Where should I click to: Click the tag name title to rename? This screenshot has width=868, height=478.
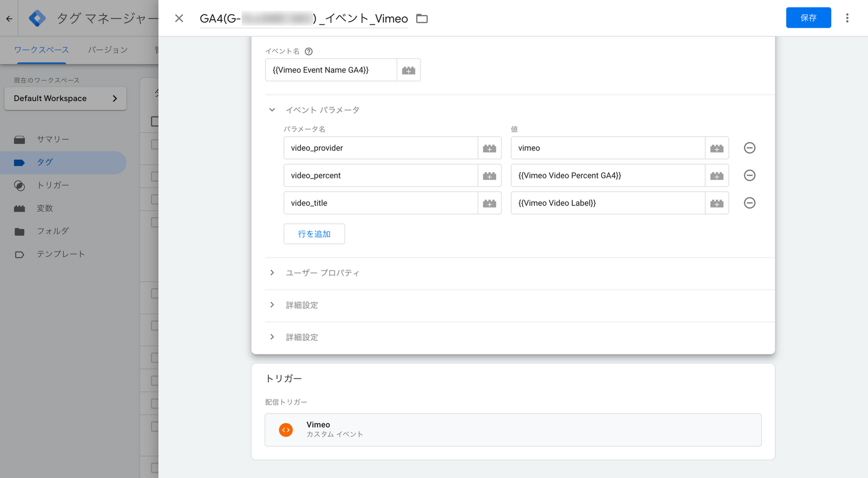(x=304, y=18)
